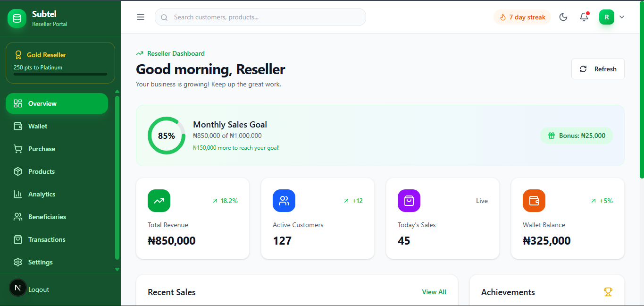The width and height of the screenshot is (644, 306).
Task: Open Products section
Action: [57, 171]
